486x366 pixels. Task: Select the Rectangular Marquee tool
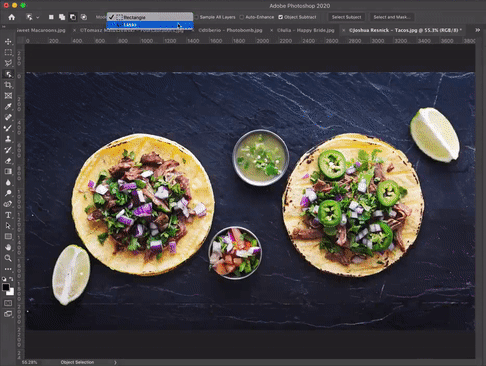8,52
